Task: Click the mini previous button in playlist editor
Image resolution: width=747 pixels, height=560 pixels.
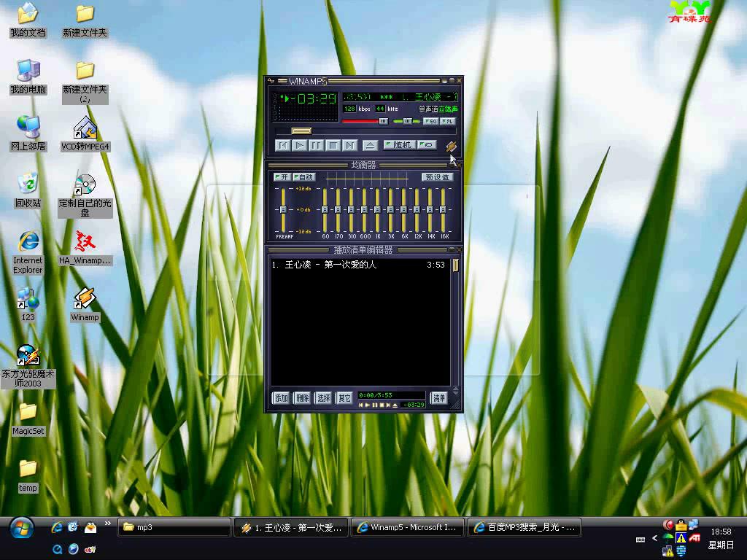Action: click(360, 405)
